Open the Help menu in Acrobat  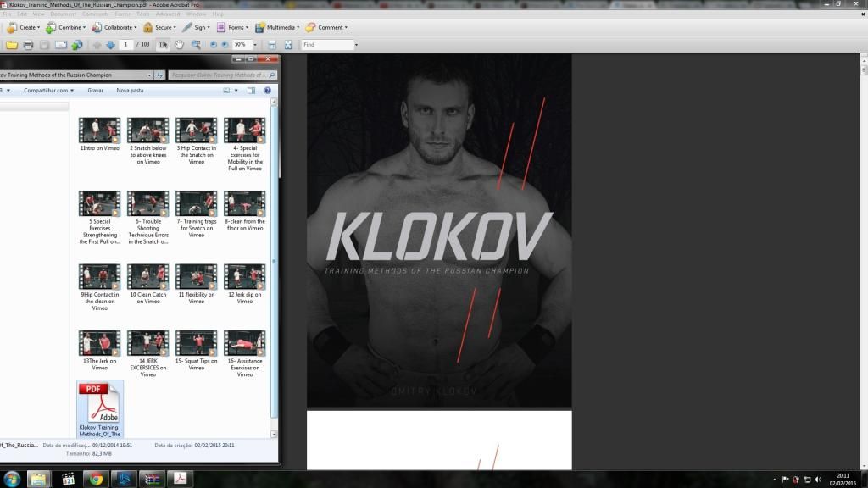click(218, 14)
